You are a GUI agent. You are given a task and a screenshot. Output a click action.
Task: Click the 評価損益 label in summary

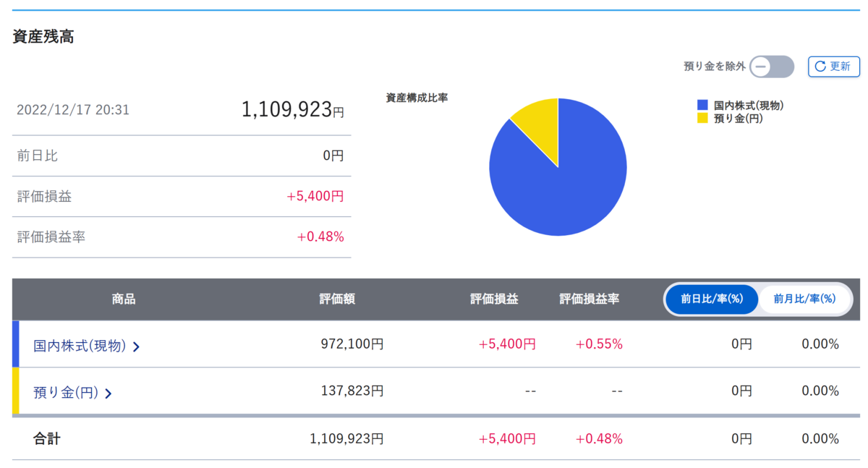44,196
